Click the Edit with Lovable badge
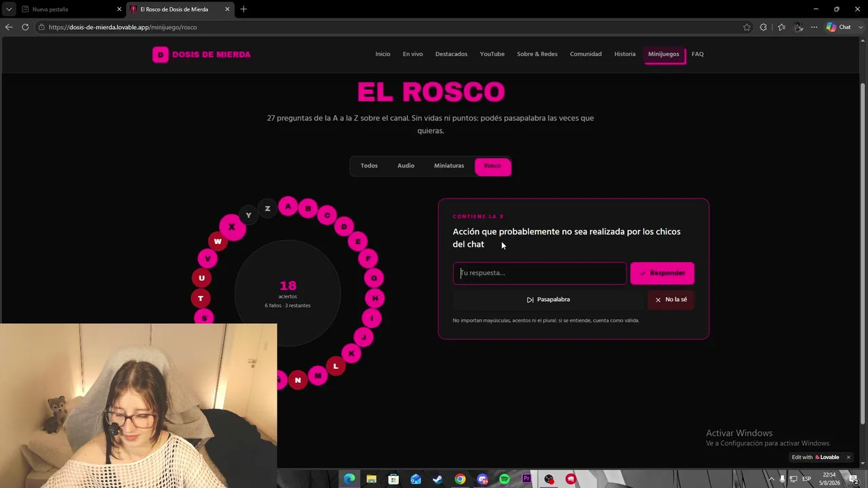This screenshot has width=868, height=488. click(x=815, y=457)
